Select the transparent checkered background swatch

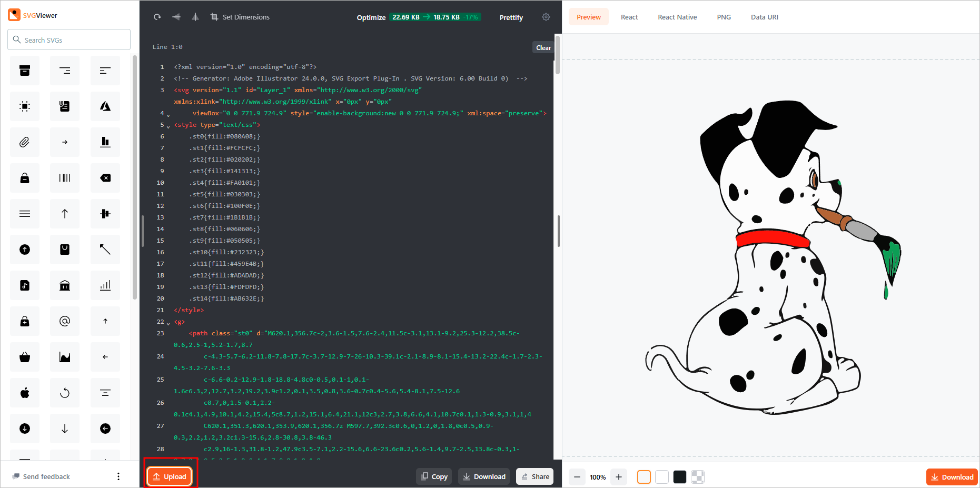[x=698, y=477]
